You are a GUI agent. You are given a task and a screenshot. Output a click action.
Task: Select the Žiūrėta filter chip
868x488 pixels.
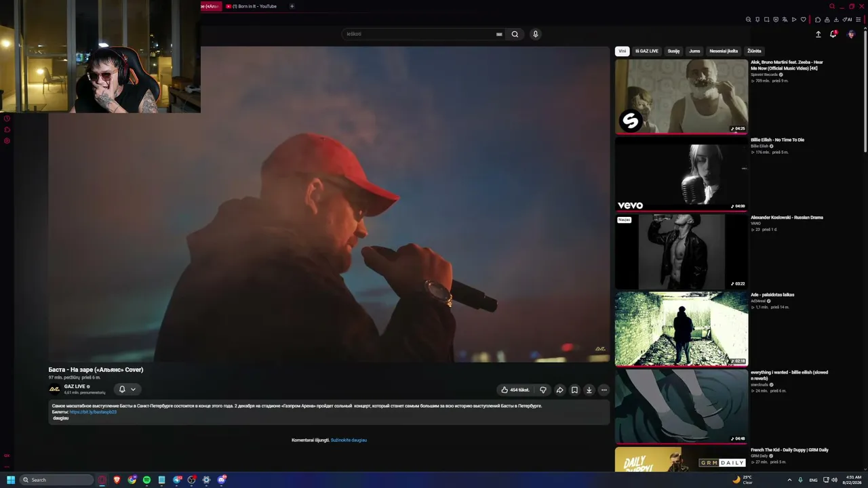tap(754, 51)
